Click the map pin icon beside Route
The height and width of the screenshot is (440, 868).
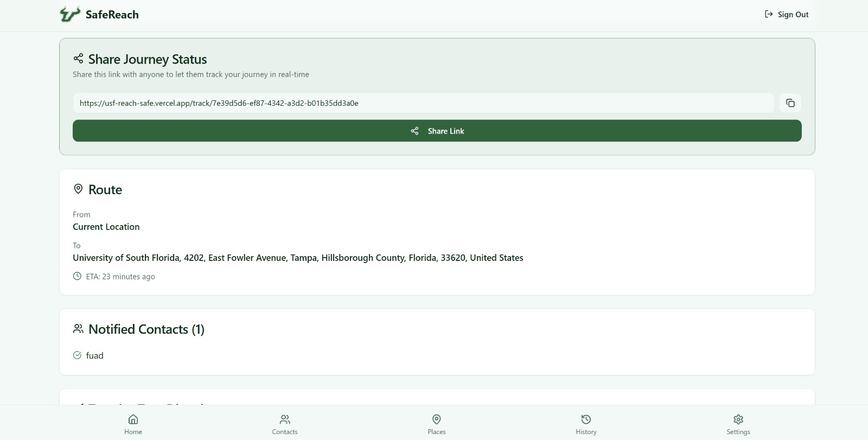[78, 189]
